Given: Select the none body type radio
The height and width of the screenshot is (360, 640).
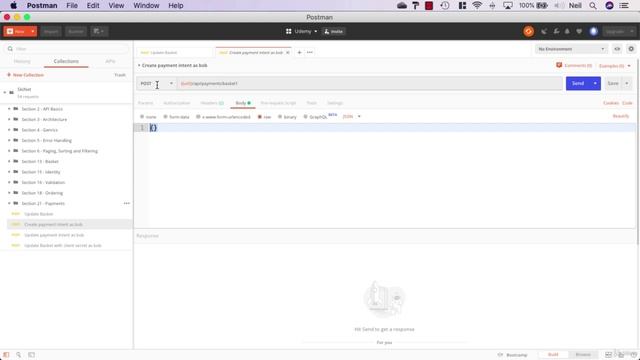Looking at the screenshot, I should point(142,117).
